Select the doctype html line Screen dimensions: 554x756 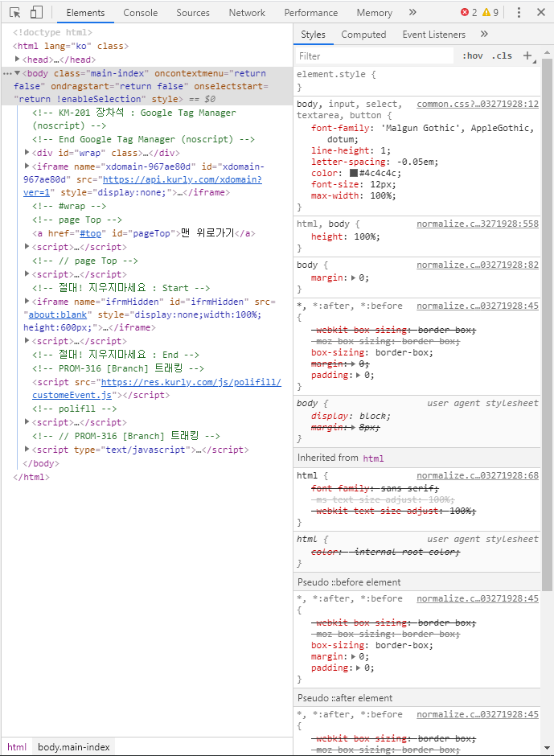click(52, 32)
